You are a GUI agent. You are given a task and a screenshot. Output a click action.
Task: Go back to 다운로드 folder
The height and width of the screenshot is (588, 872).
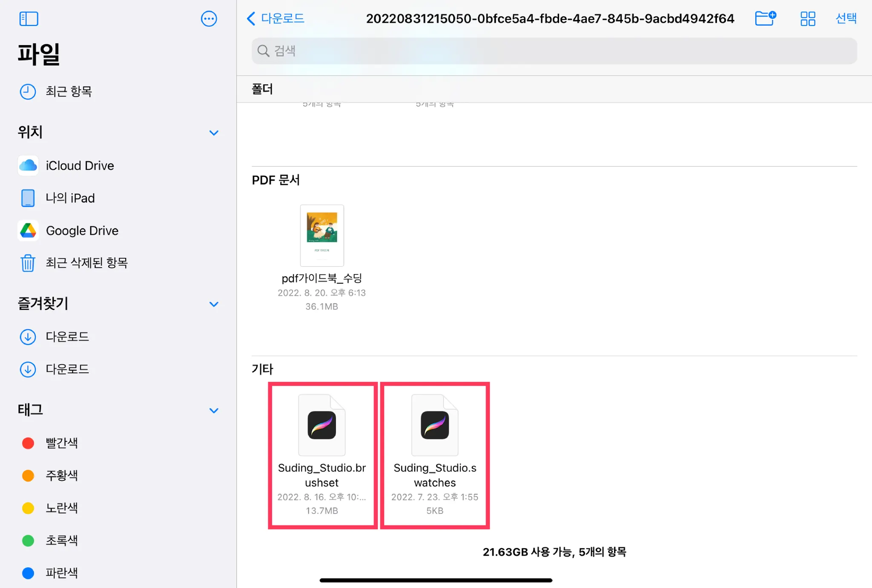[276, 18]
